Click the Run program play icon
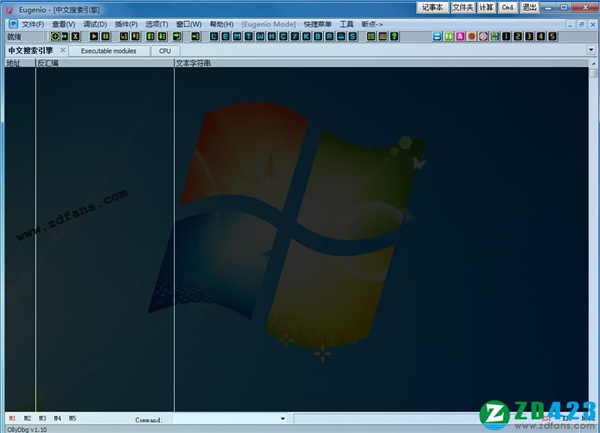This screenshot has height=433, width=600. click(x=94, y=36)
